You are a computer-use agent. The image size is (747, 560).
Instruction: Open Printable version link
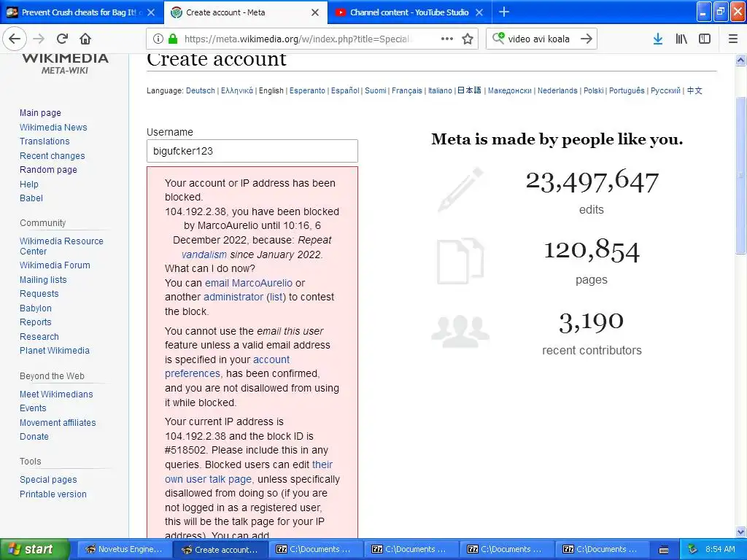[x=53, y=494]
